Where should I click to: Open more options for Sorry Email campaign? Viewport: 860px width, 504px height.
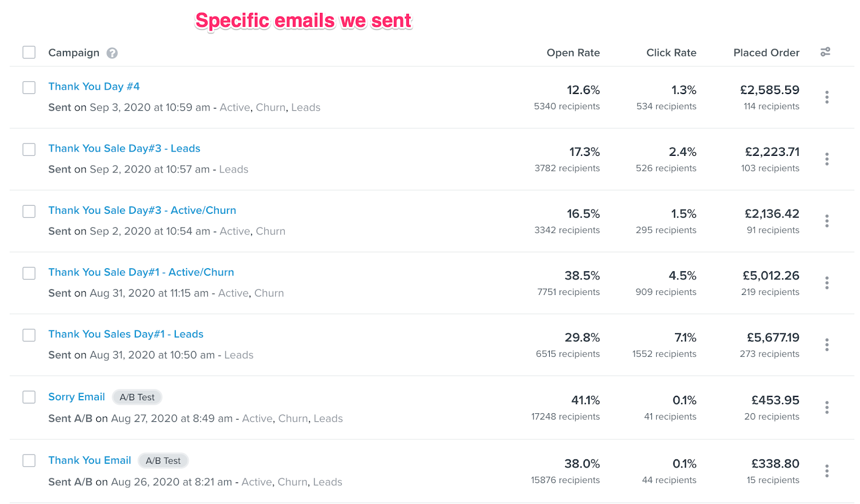click(827, 407)
